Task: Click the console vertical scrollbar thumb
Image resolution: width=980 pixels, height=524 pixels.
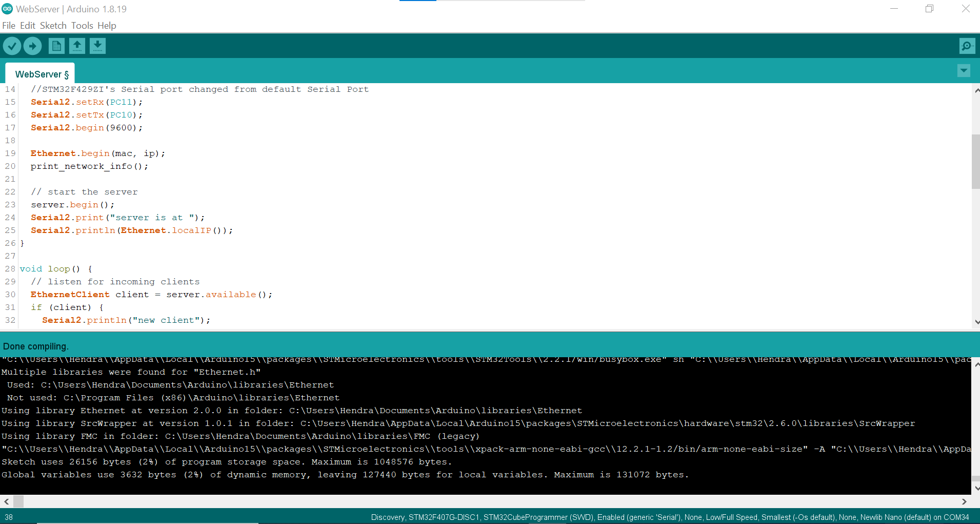Action: [976, 479]
